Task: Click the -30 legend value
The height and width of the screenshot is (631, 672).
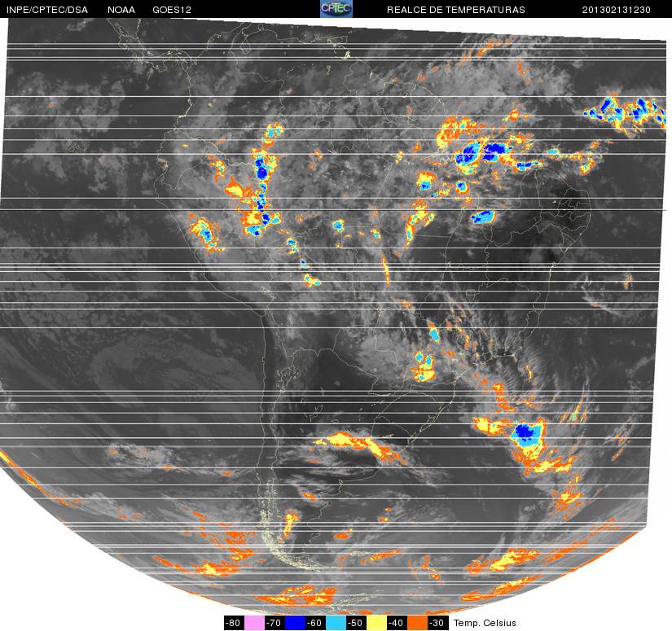Action: pos(438,623)
